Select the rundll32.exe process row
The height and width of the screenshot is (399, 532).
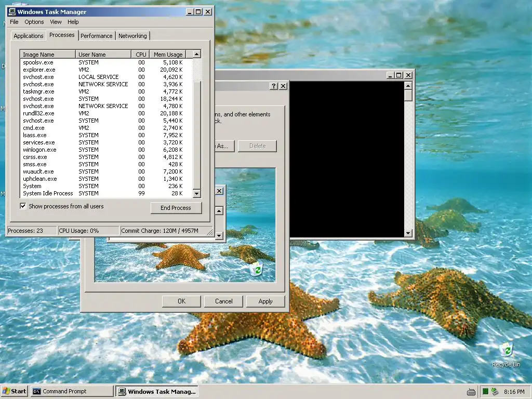pos(106,113)
